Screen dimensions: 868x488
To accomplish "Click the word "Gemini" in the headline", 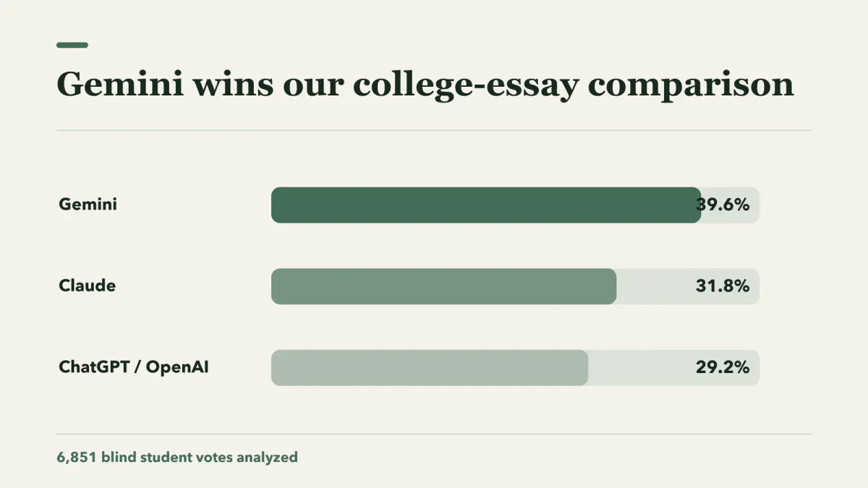I will tap(119, 85).
